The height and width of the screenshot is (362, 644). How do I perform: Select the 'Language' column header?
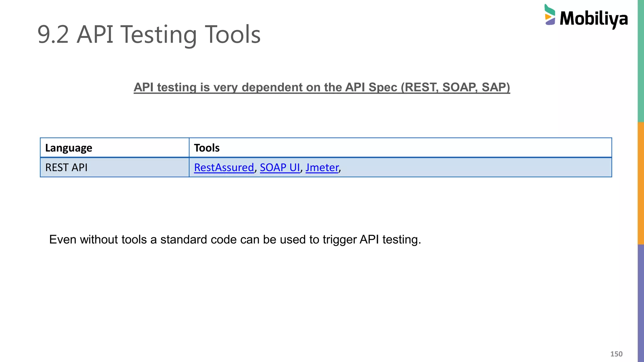coord(114,148)
